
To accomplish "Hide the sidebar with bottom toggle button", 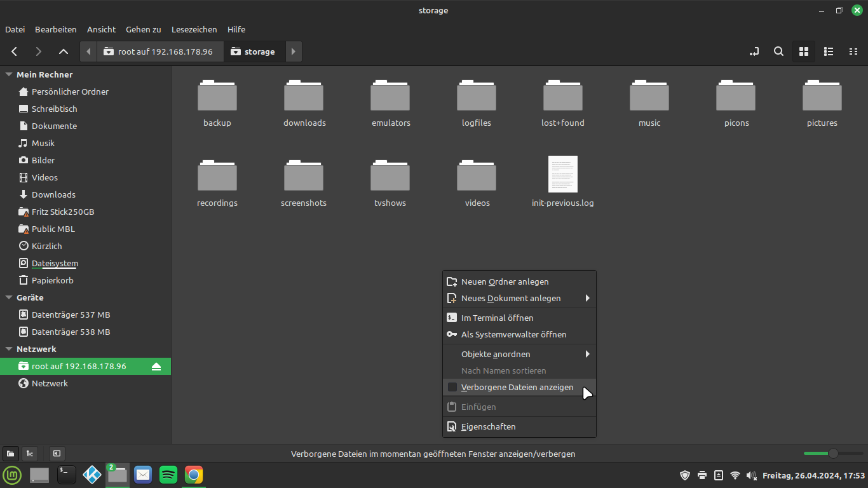I will point(57,454).
